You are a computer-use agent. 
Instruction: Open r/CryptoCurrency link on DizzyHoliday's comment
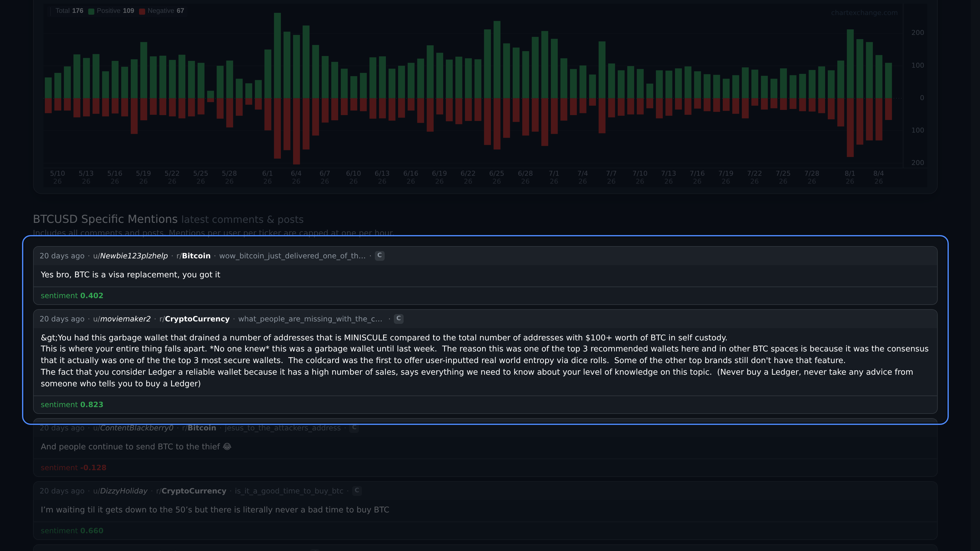pyautogui.click(x=191, y=491)
